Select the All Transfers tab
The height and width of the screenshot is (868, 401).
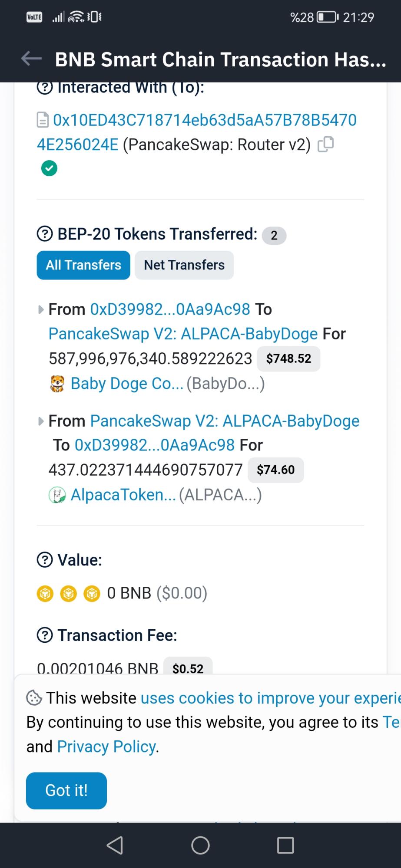(83, 265)
